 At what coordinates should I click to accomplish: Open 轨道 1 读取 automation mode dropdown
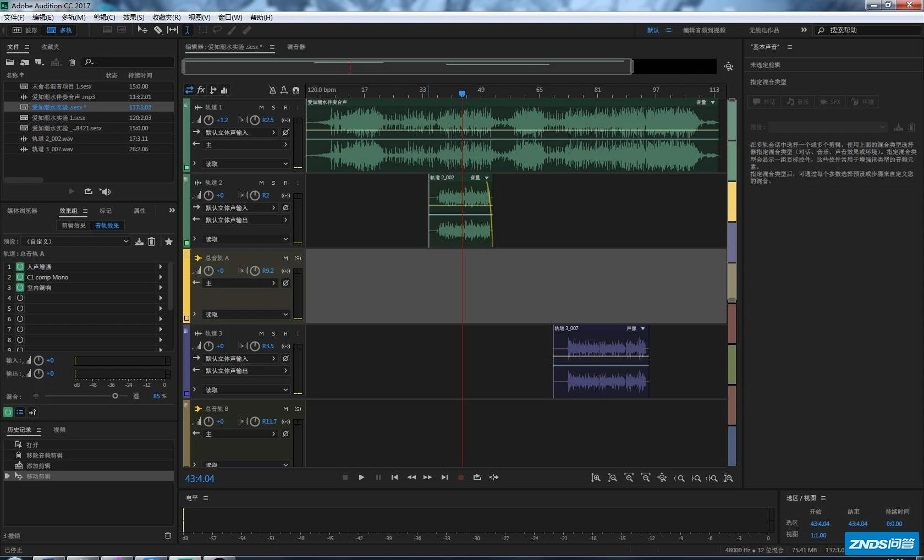point(246,164)
